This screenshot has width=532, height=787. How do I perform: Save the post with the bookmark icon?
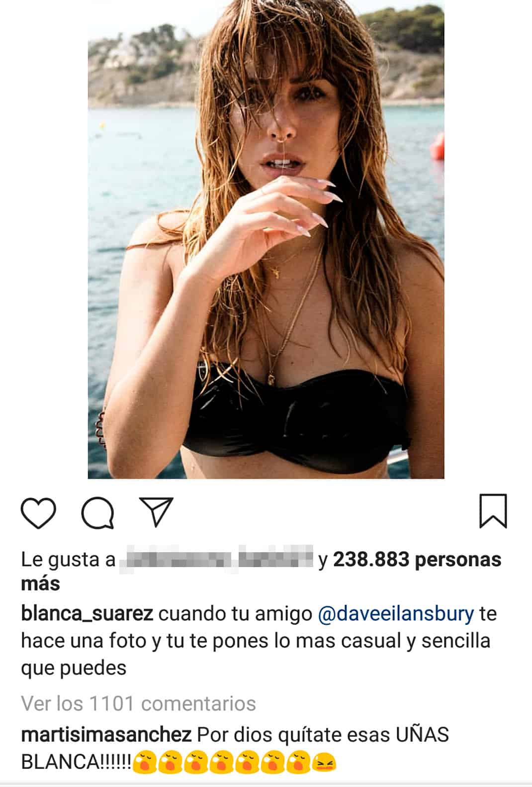pyautogui.click(x=493, y=511)
